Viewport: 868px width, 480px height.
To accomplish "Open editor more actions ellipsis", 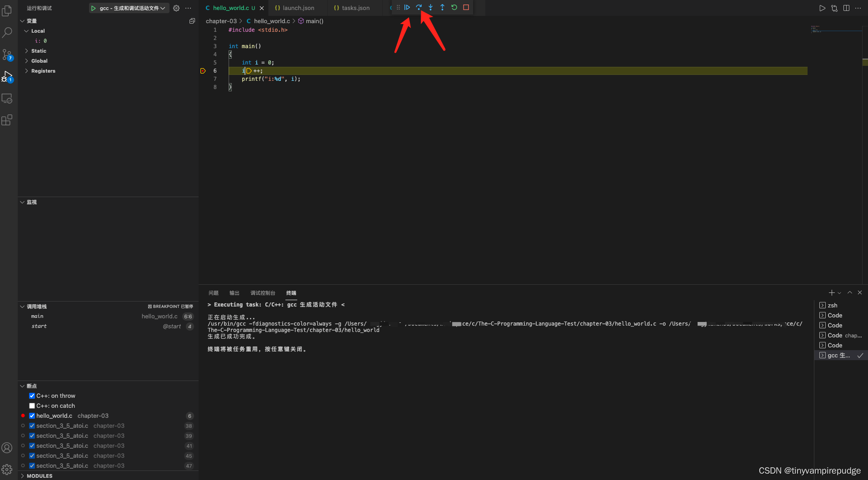I will pos(858,8).
